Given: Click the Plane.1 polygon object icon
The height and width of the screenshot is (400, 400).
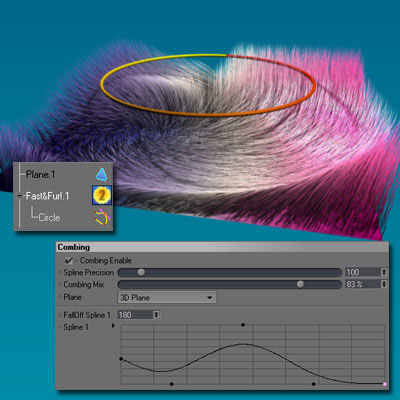Looking at the screenshot, I should point(102,174).
